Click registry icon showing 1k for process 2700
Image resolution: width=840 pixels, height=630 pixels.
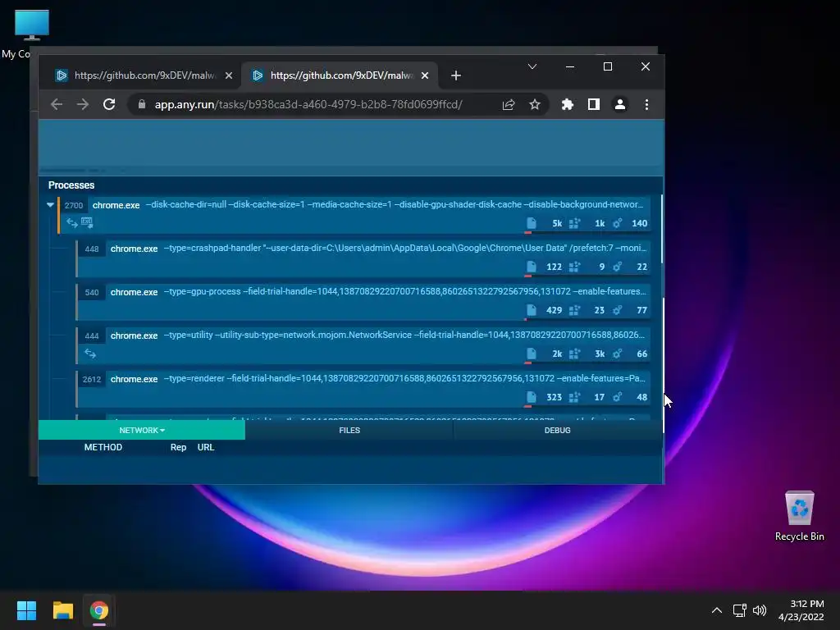[x=574, y=223]
